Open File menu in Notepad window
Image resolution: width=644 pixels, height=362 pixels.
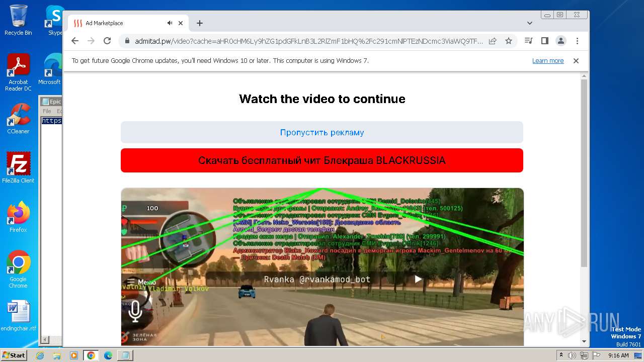pyautogui.click(x=47, y=111)
